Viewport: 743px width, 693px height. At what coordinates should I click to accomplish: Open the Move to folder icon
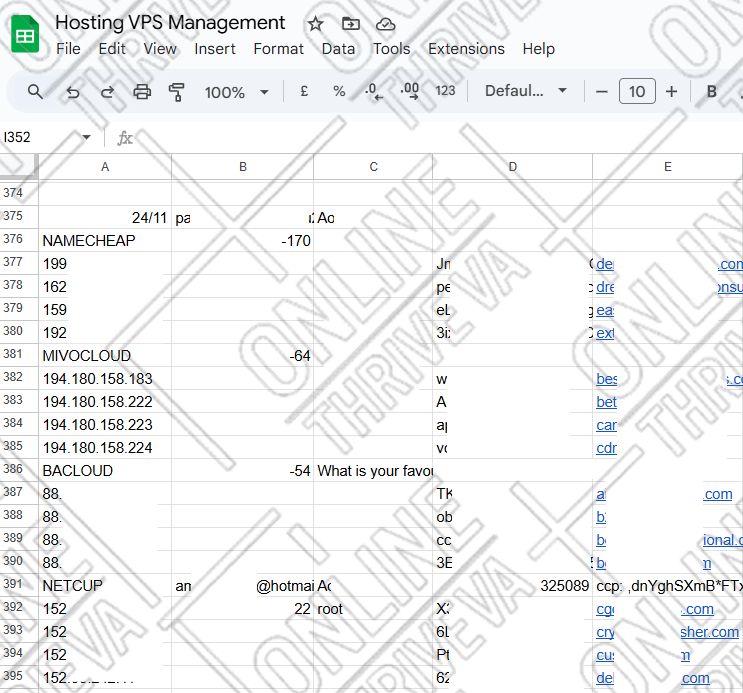[351, 23]
